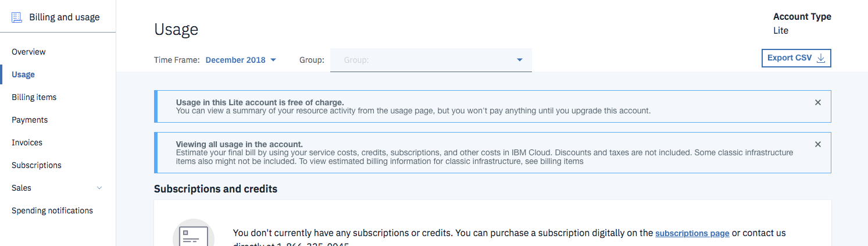Open the December 2018 time frame dropdown
868x246 pixels.
[241, 60]
